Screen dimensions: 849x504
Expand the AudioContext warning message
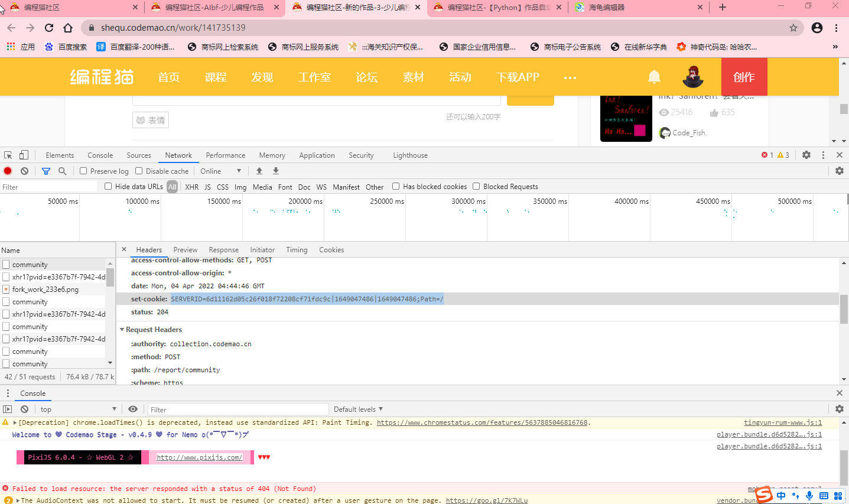click(x=18, y=500)
